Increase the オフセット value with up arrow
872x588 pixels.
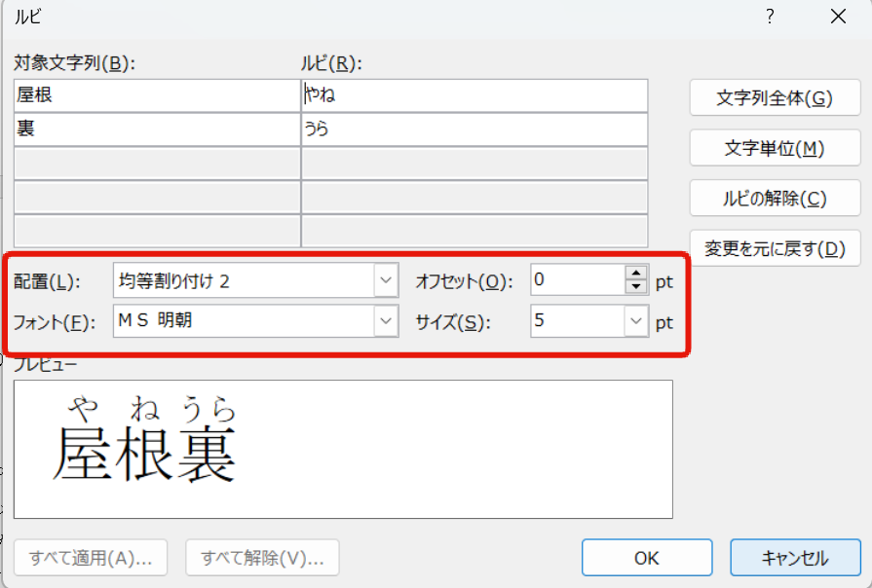tap(636, 275)
